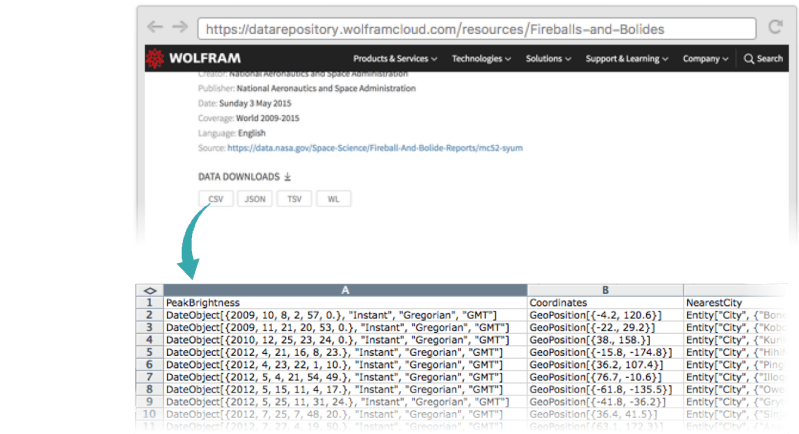
Task: Click the data downloads arrow icon
Action: pyautogui.click(x=287, y=177)
